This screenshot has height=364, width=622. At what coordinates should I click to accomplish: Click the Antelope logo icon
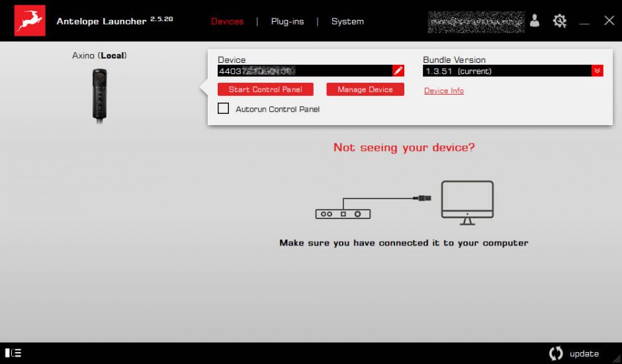[x=30, y=21]
